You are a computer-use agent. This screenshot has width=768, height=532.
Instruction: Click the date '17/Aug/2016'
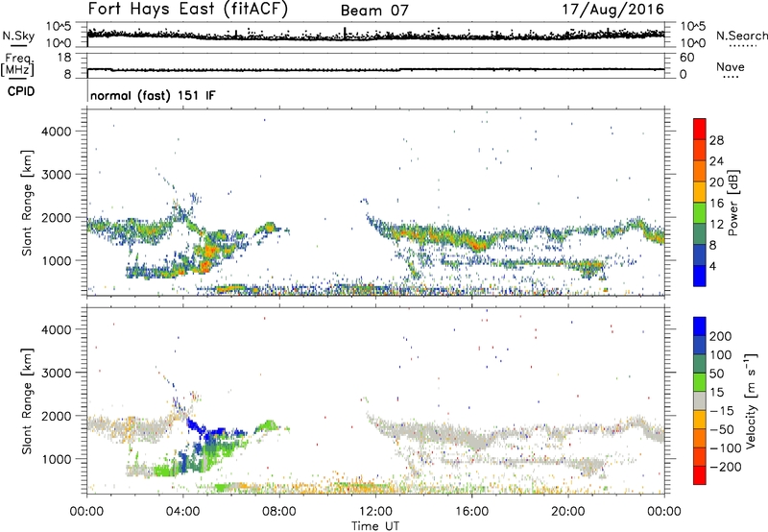pos(613,10)
